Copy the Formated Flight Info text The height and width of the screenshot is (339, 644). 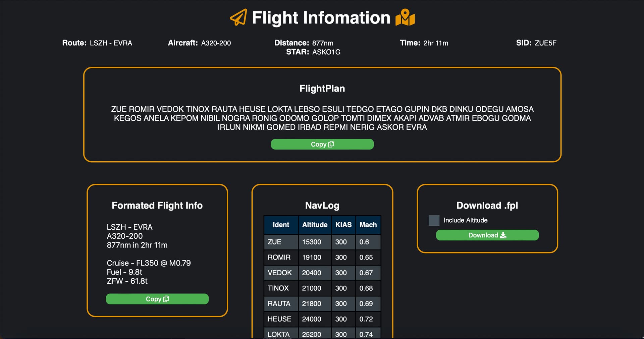[157, 299]
